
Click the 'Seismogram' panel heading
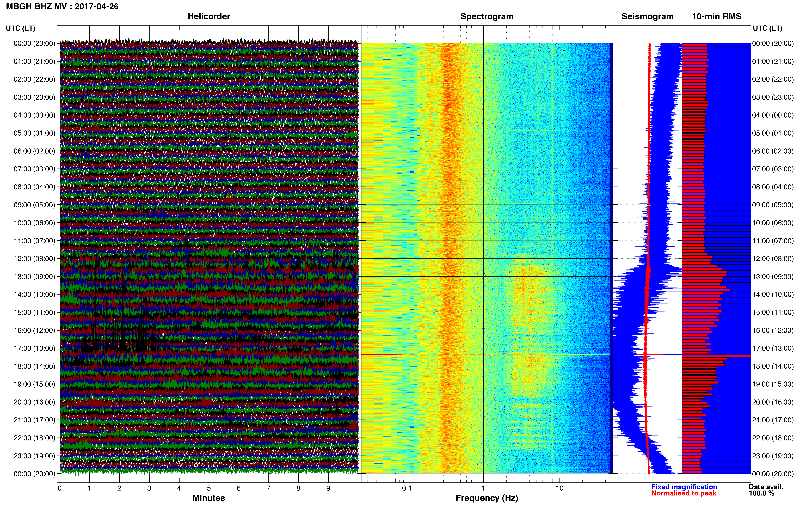(x=648, y=16)
